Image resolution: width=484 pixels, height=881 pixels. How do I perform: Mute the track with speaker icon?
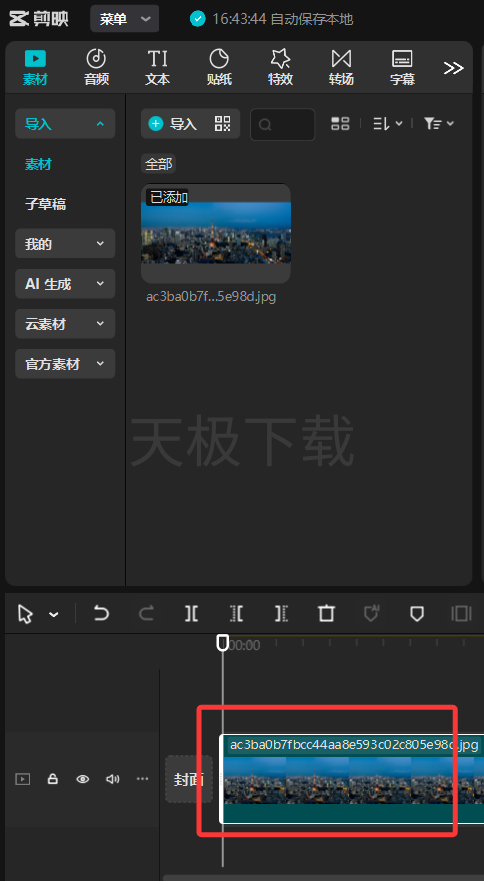click(112, 779)
